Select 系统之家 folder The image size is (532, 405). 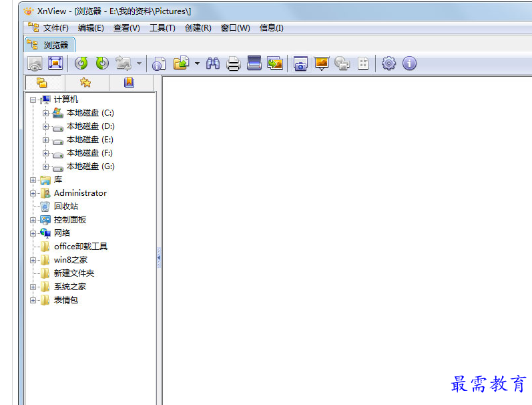[70, 287]
